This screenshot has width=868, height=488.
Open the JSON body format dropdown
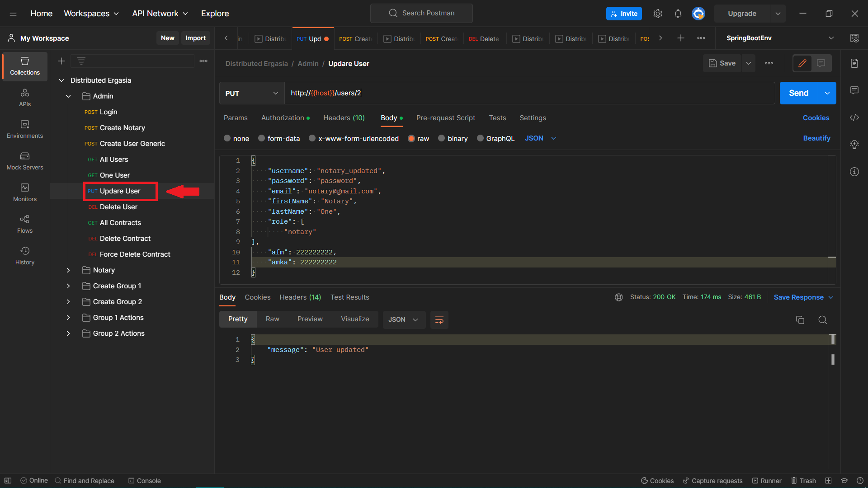tap(540, 138)
